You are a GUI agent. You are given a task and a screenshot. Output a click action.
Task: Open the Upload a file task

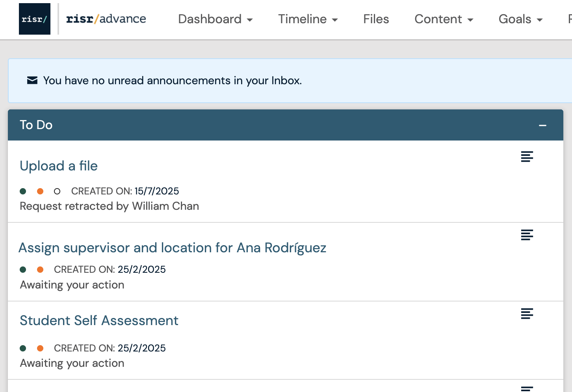coord(59,166)
